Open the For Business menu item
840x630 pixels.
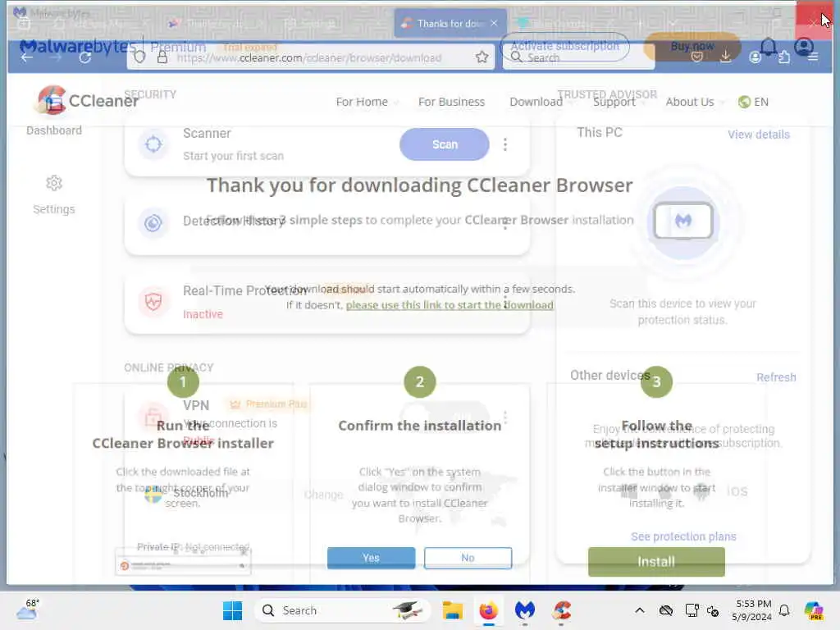click(451, 102)
